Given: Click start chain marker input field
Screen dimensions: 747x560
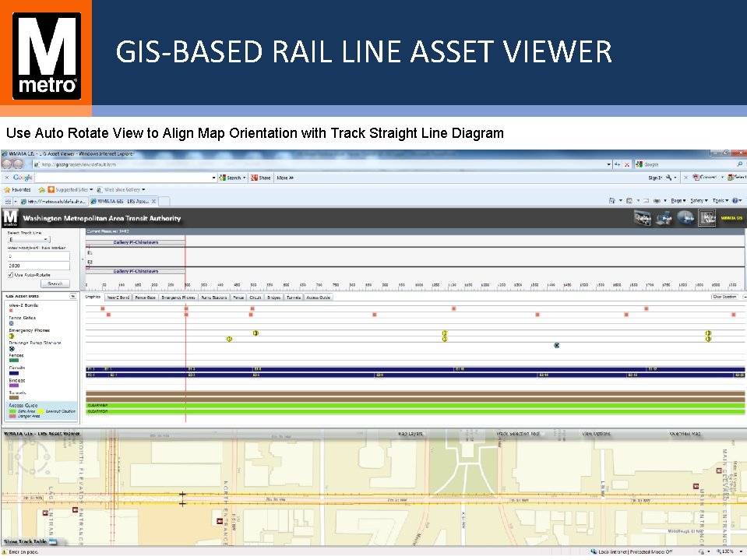Looking at the screenshot, I should tap(39, 256).
